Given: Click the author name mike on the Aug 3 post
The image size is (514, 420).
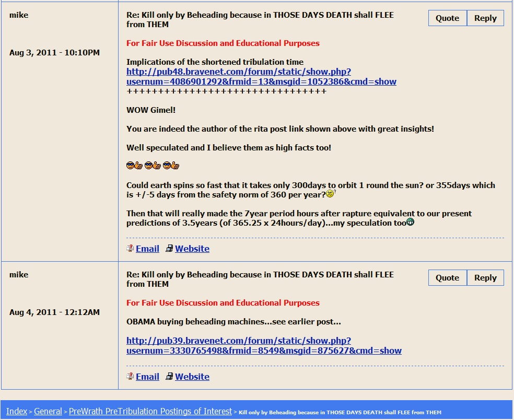Looking at the screenshot, I should click(19, 15).
